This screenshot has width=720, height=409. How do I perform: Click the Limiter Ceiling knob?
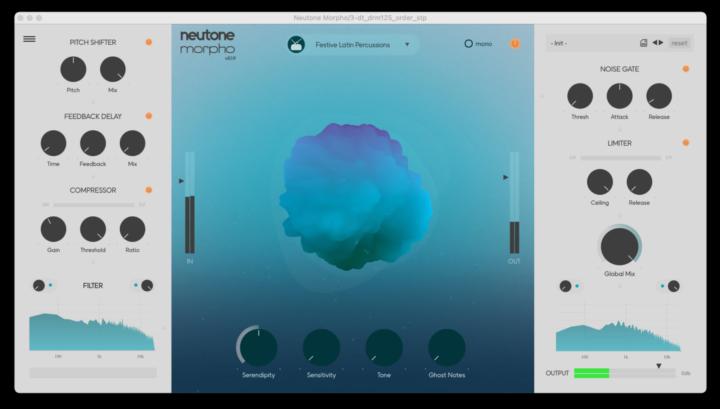600,182
